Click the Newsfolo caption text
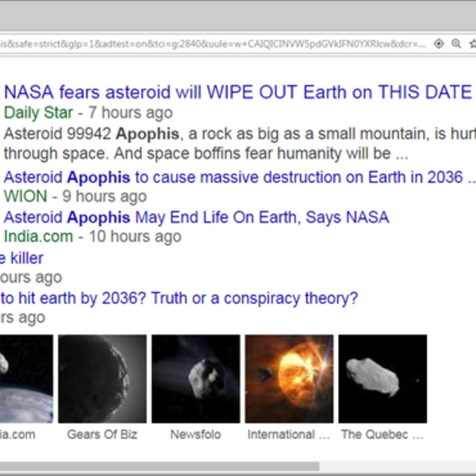 point(196,435)
